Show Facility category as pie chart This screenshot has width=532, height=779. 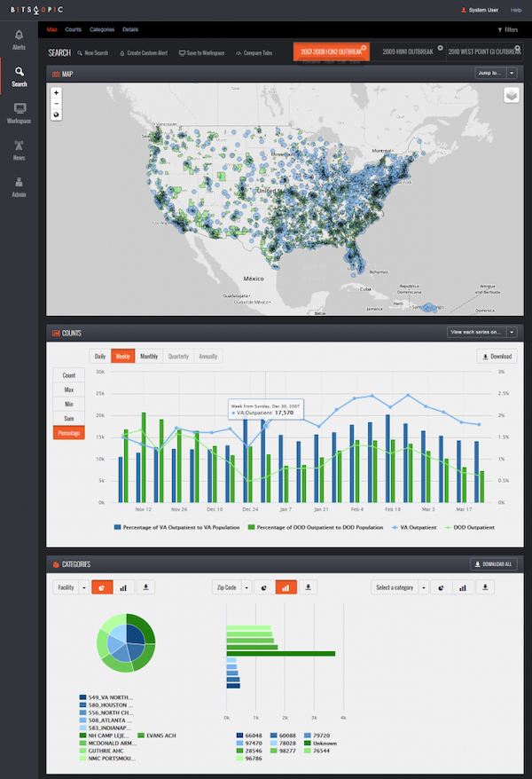(x=102, y=587)
